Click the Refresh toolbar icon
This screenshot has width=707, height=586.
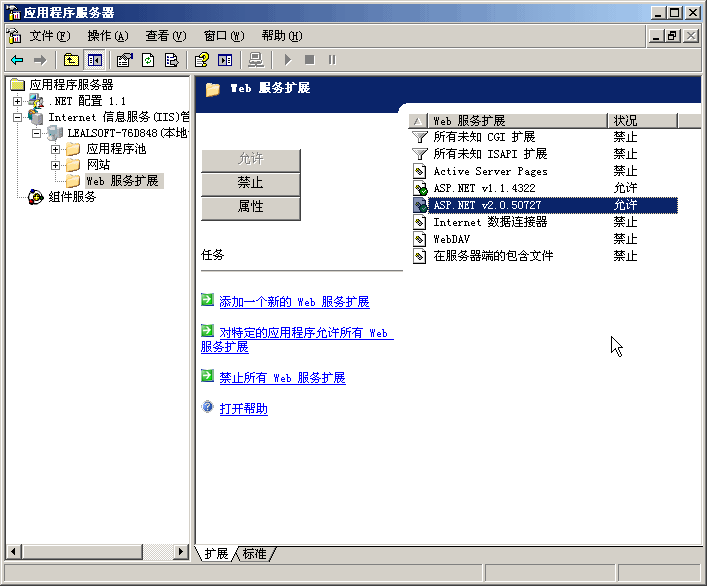coord(148,60)
